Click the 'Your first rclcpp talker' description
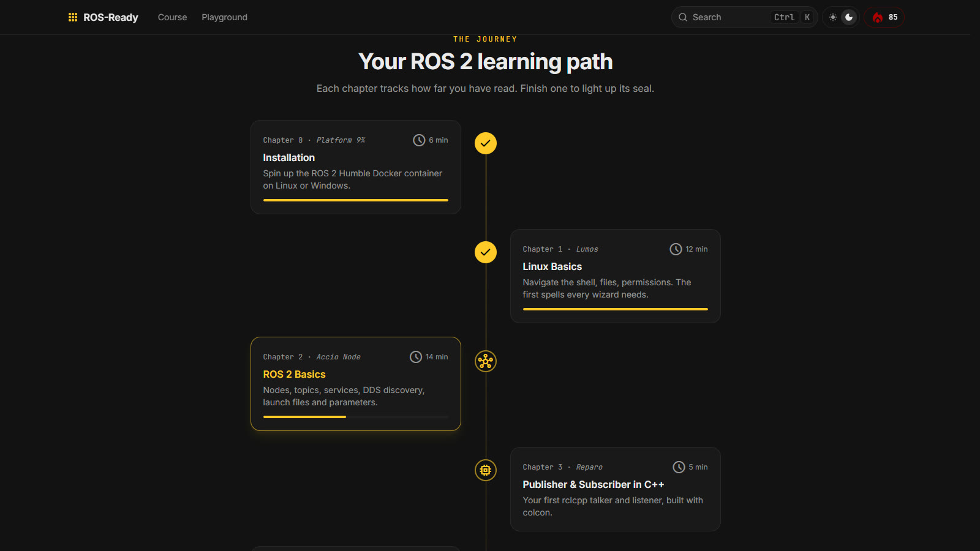This screenshot has width=980, height=551. (x=613, y=506)
